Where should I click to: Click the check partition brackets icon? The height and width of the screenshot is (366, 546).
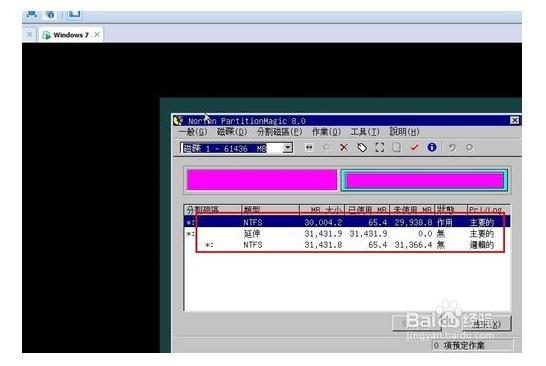pos(380,148)
